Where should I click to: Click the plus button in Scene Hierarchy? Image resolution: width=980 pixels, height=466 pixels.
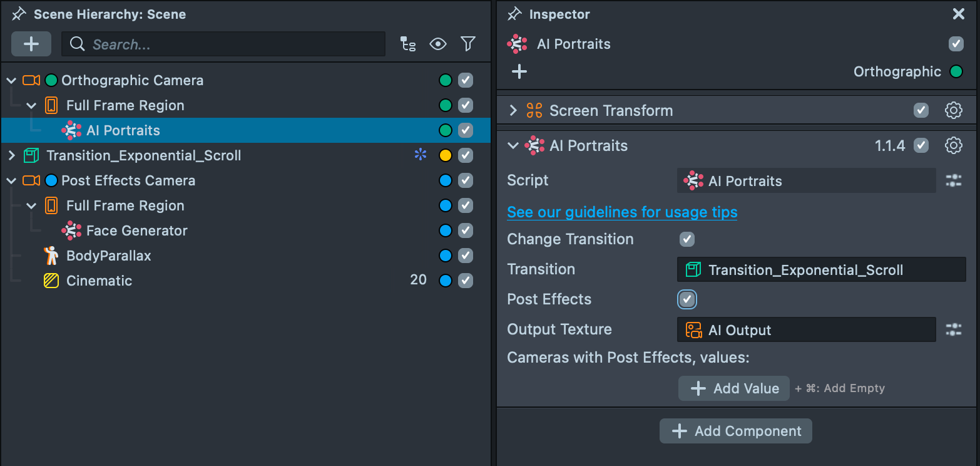31,44
